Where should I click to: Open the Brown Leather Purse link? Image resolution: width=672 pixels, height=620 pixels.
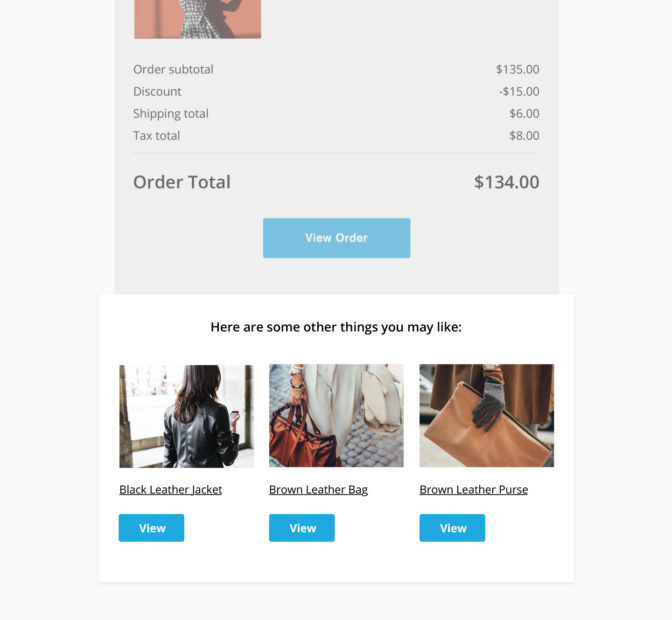(474, 489)
